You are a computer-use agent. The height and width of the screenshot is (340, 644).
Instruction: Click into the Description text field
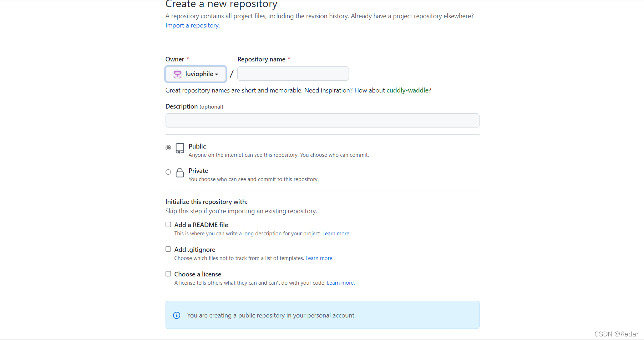(x=322, y=120)
